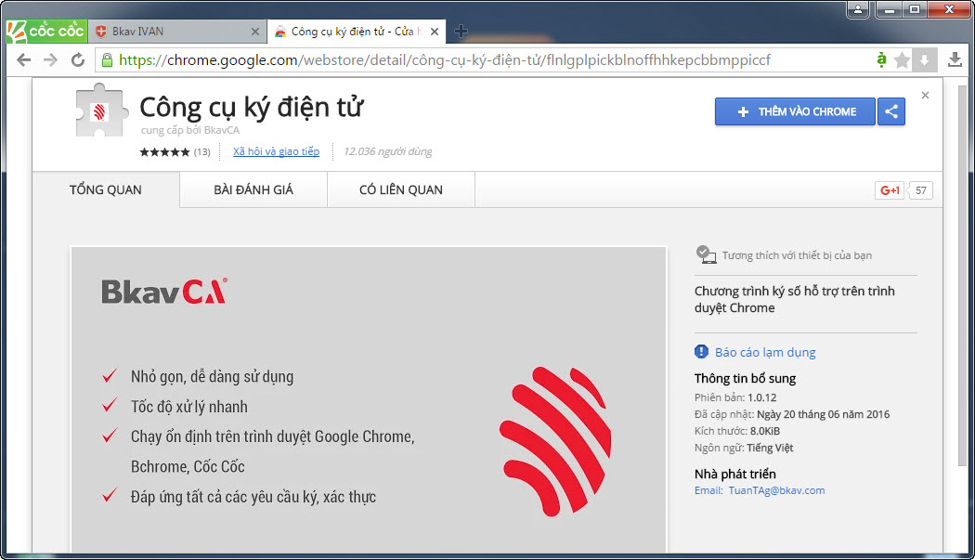The height and width of the screenshot is (560, 975).
Task: Click 'Bchrome, Cốc Cốc' line
Action: [x=188, y=466]
